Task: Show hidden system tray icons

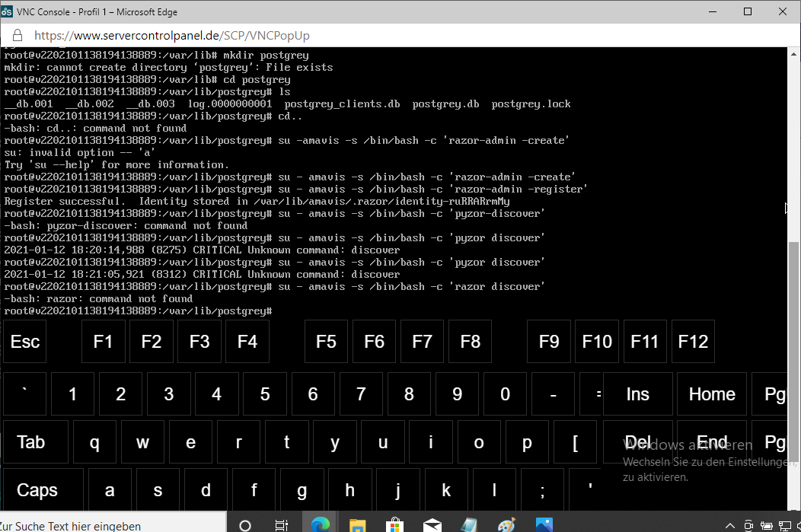Action: pyautogui.click(x=729, y=525)
